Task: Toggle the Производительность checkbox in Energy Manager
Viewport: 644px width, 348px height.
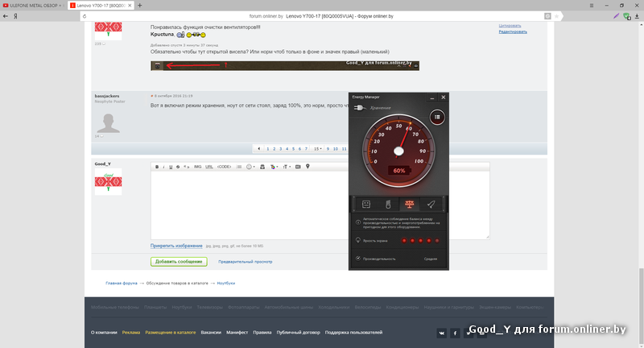Action: coord(357,259)
